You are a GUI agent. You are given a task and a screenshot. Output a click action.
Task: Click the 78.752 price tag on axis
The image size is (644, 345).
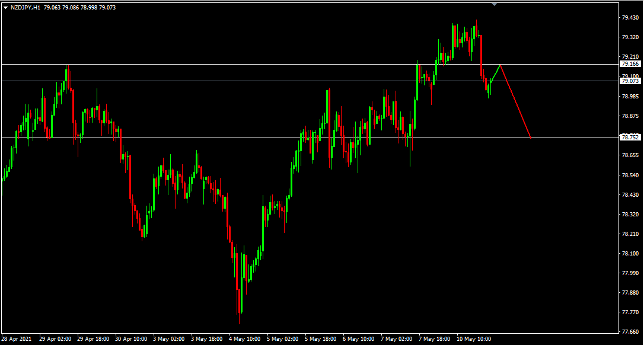coord(630,137)
